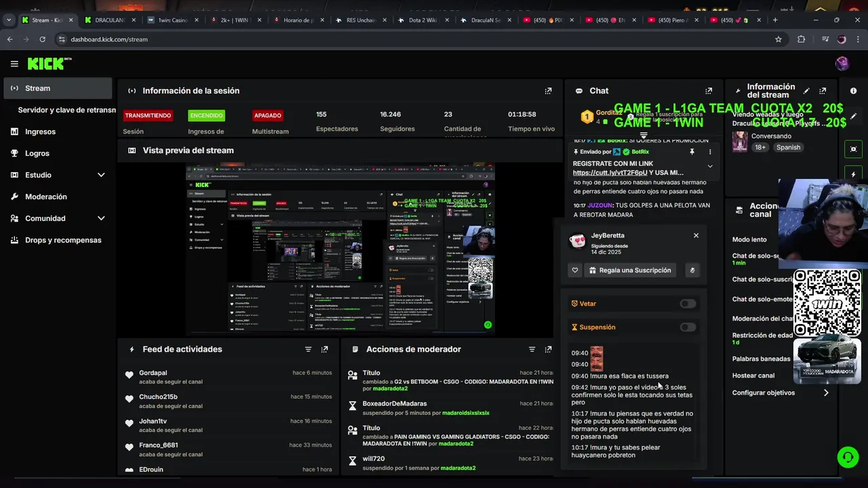Viewport: 868px width, 488px height.
Task: Open the browser extensions puzzle icon
Action: click(x=802, y=39)
